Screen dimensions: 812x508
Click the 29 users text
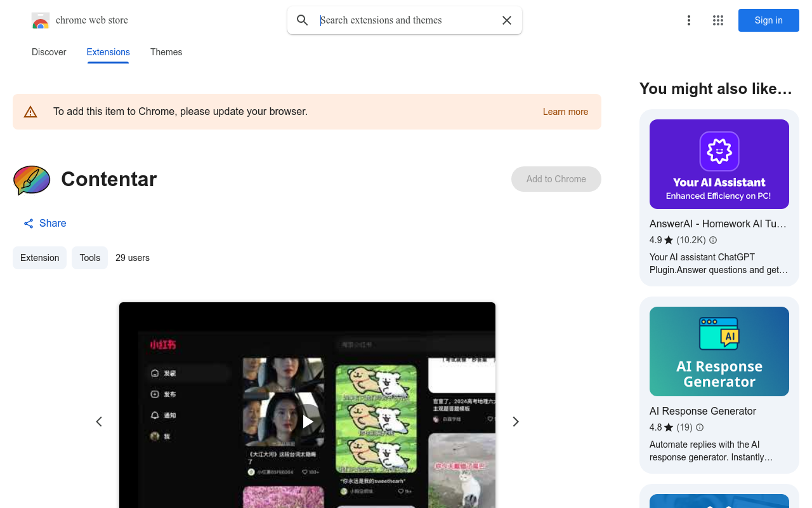133,258
